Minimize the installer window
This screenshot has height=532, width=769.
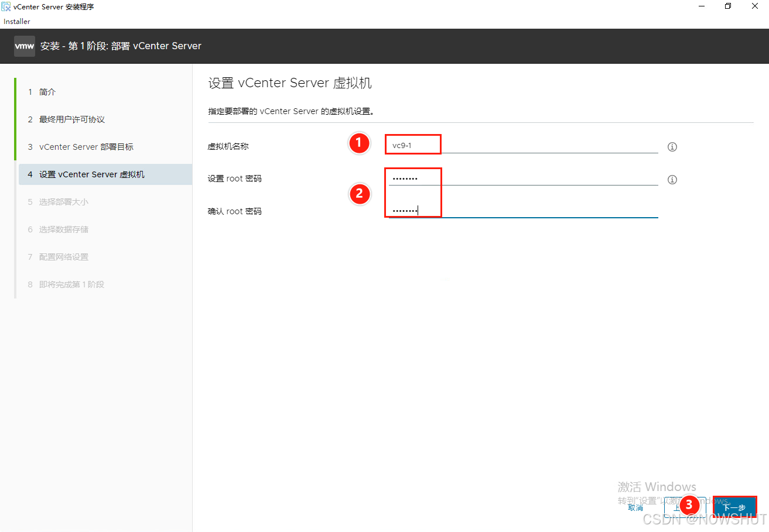702,6
